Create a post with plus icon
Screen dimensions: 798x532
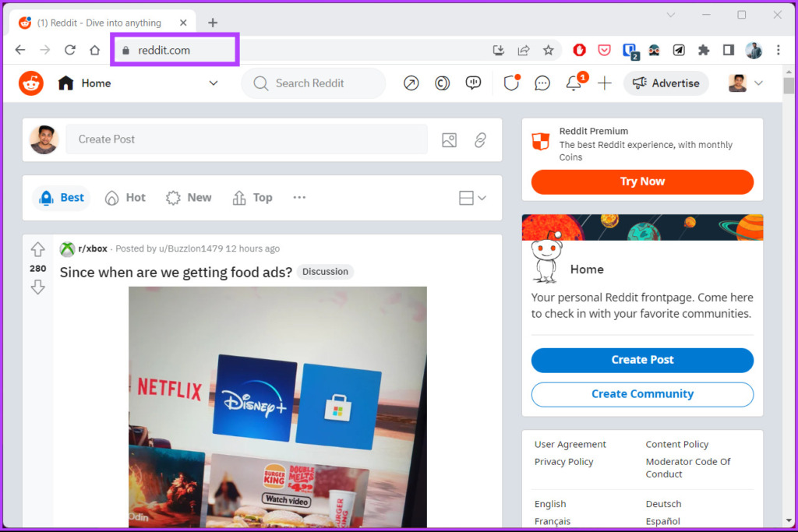coord(605,83)
